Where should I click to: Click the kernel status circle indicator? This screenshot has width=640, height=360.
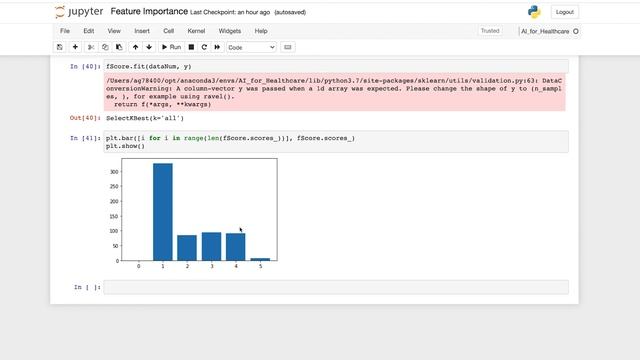(x=576, y=31)
